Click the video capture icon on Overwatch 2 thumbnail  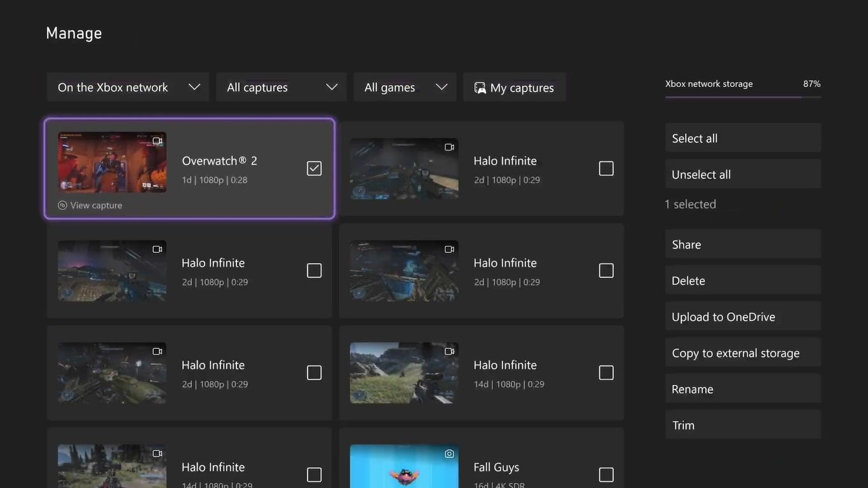tap(158, 141)
